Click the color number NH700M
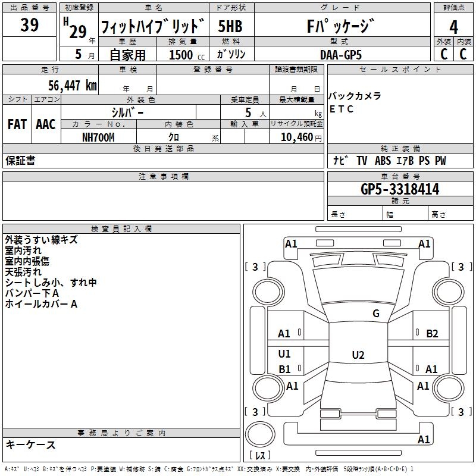 tap(98, 137)
